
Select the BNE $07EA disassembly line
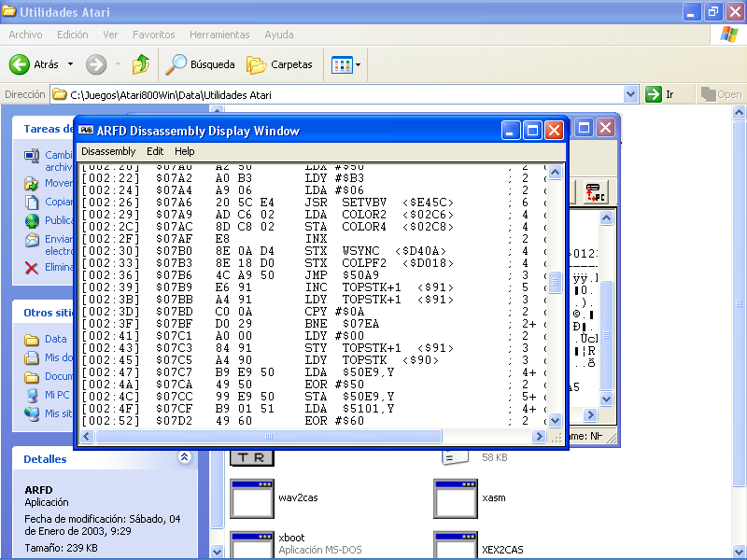coord(313,324)
